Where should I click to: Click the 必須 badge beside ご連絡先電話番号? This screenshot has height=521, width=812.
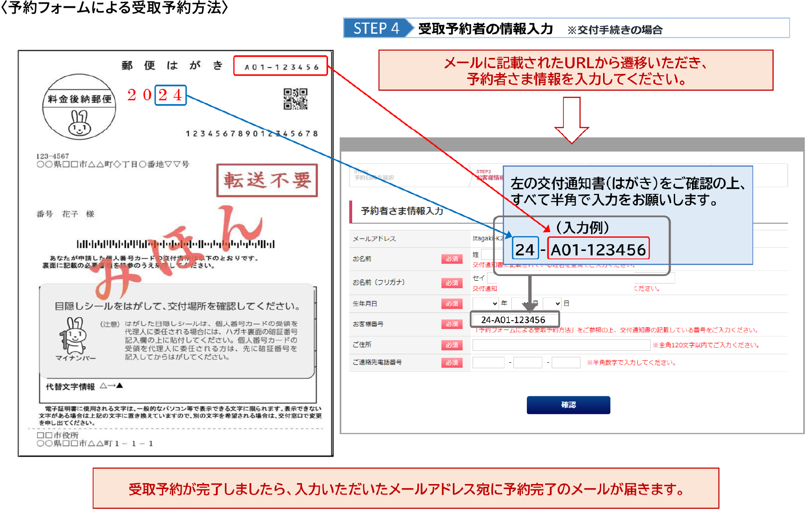click(452, 363)
